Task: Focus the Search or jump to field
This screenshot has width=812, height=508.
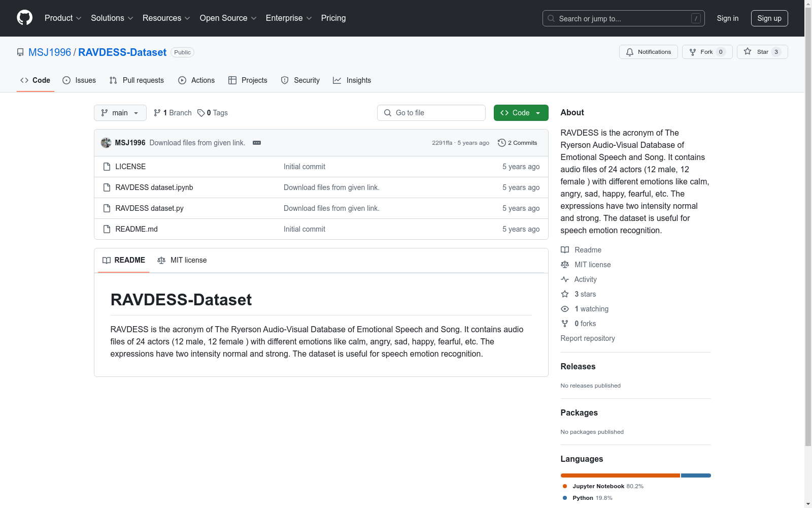Action: (624, 18)
